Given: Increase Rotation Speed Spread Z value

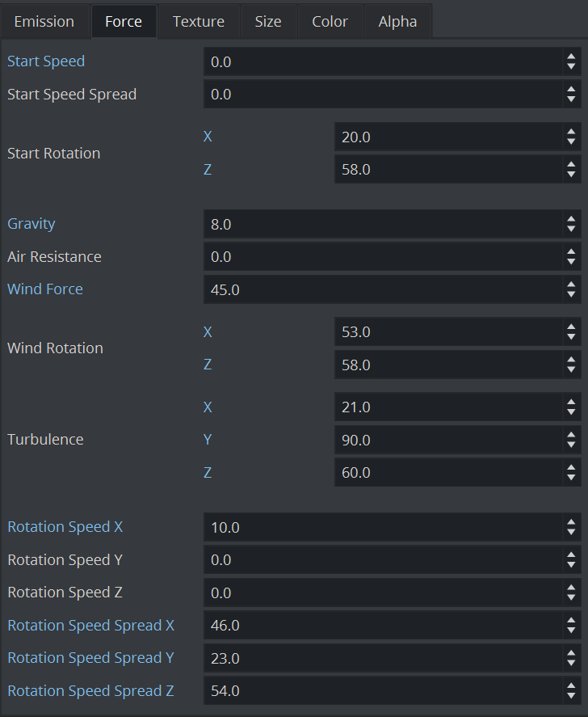Looking at the screenshot, I should click(x=572, y=686).
